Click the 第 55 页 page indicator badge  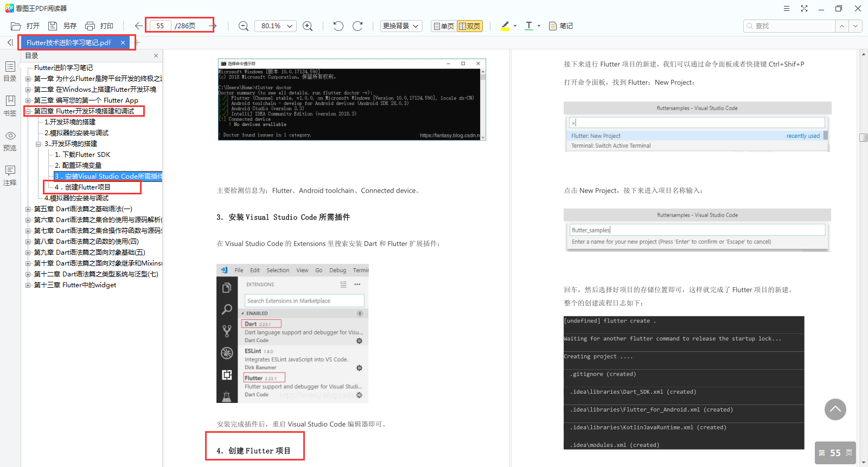[835, 453]
